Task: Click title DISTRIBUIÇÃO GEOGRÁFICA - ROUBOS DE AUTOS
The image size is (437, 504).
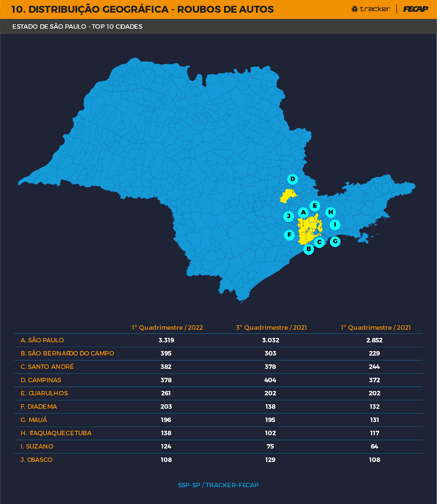Action: (x=151, y=9)
